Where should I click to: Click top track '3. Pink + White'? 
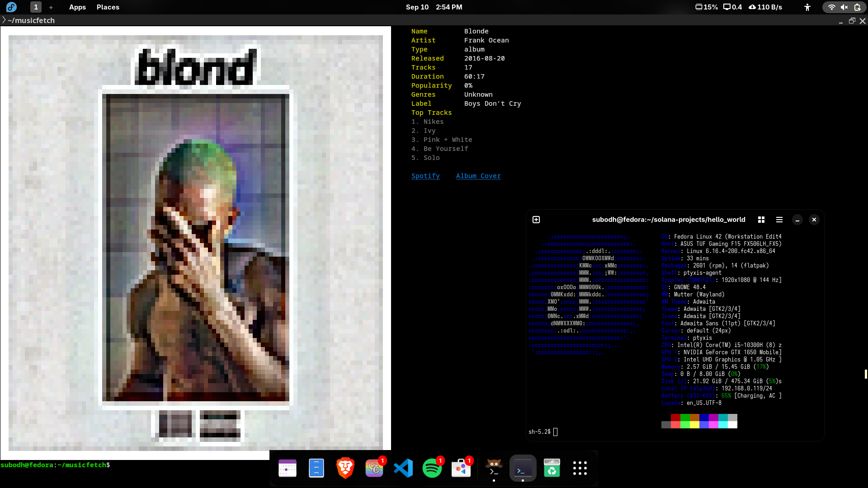442,140
